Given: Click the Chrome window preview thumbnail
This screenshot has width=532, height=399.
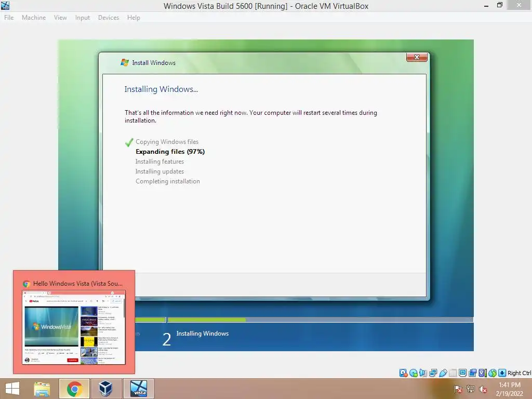Looking at the screenshot, I should [x=74, y=327].
